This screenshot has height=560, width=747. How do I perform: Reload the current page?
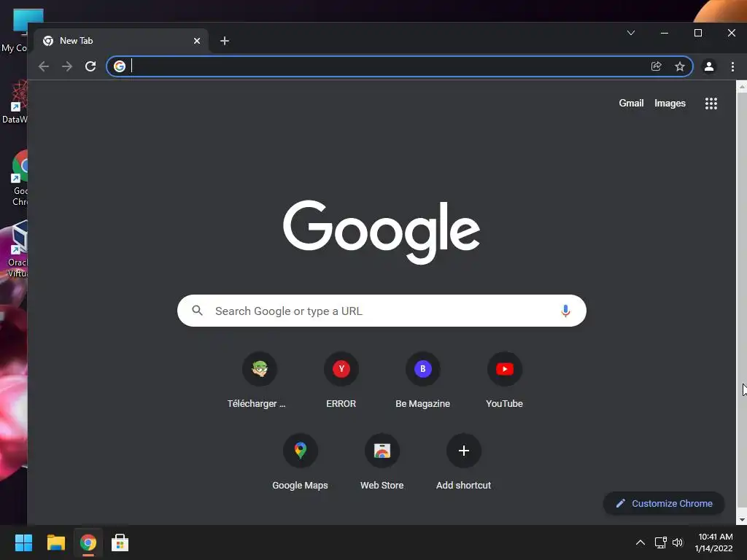[90, 66]
